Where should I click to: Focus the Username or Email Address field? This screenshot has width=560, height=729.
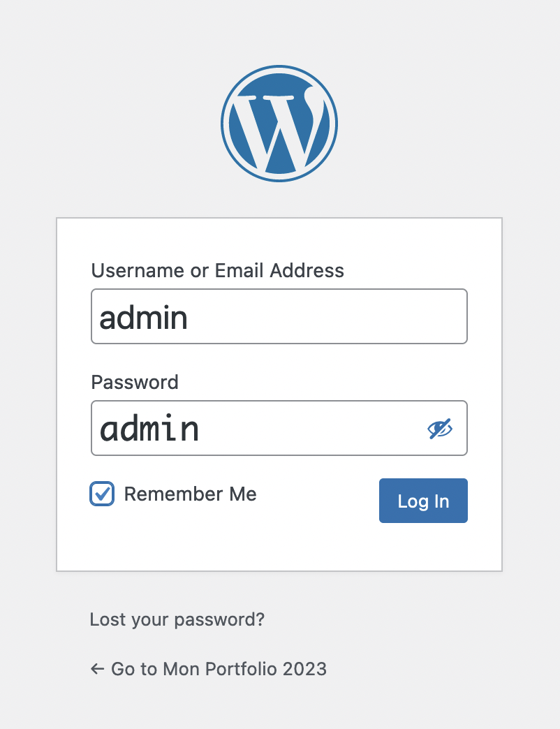pyautogui.click(x=279, y=316)
